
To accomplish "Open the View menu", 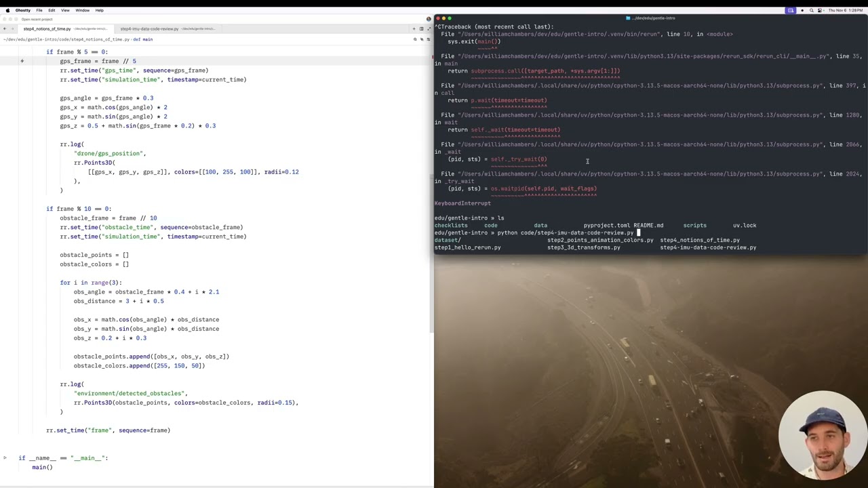I will pos(65,10).
